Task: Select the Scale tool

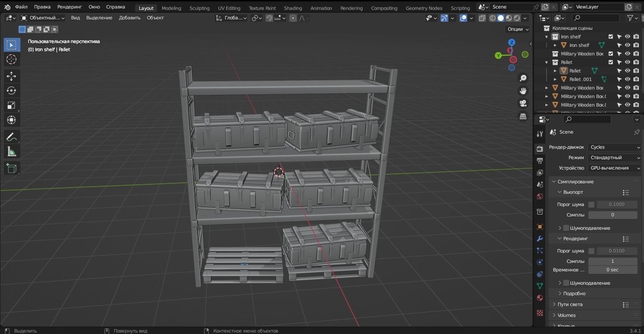Action: click(x=12, y=105)
